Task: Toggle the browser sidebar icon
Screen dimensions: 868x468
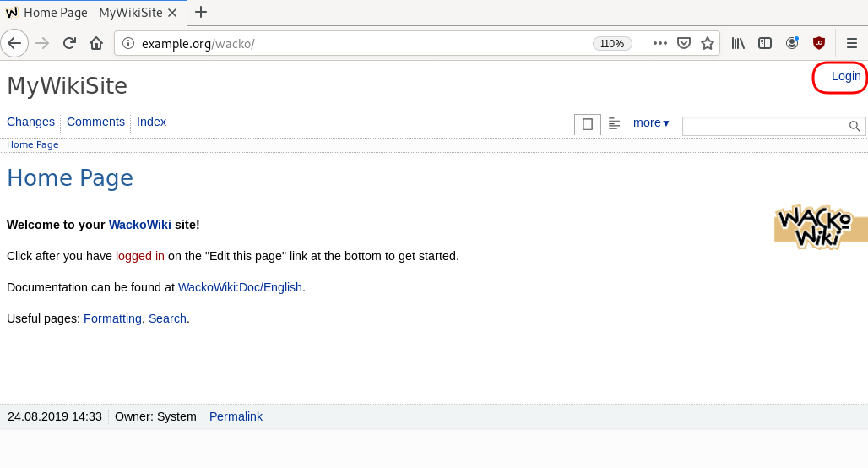Action: (x=764, y=43)
